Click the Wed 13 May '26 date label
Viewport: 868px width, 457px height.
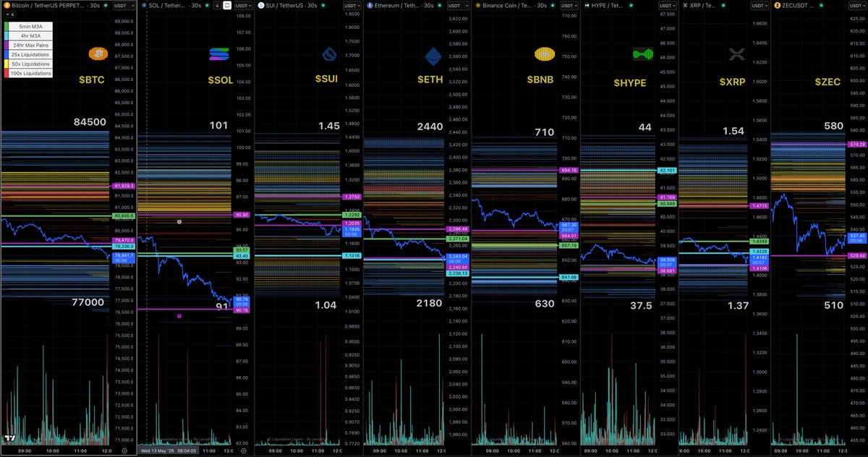click(x=157, y=450)
